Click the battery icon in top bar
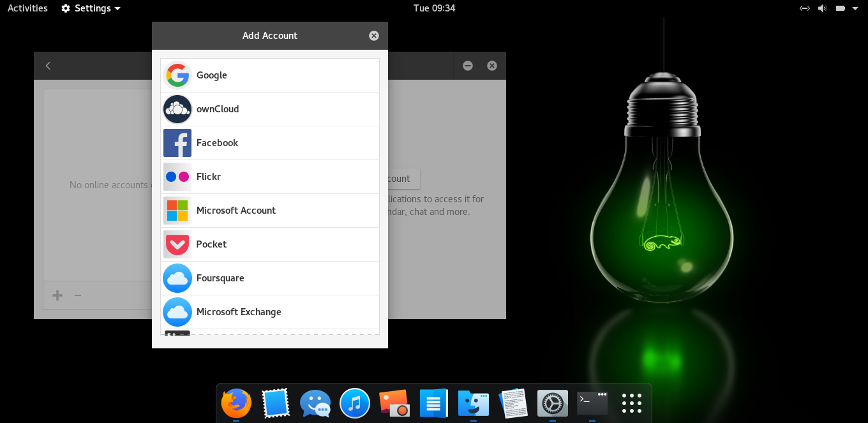This screenshot has height=423, width=868. pos(841,8)
